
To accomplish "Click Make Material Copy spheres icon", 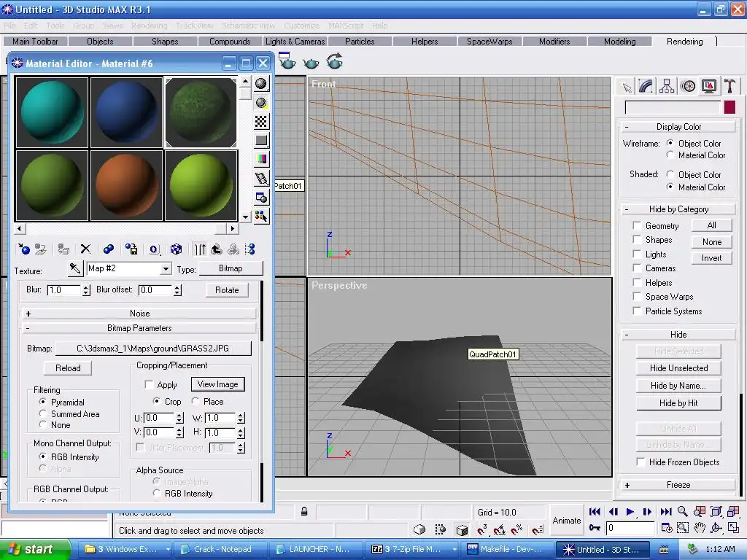I will coord(109,249).
